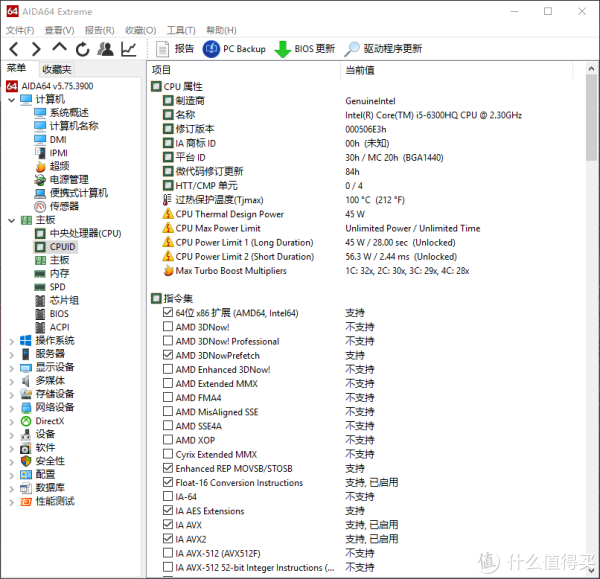This screenshot has height=579, width=600.
Task: Expand the 多媒体 tree node
Action: click(12, 382)
